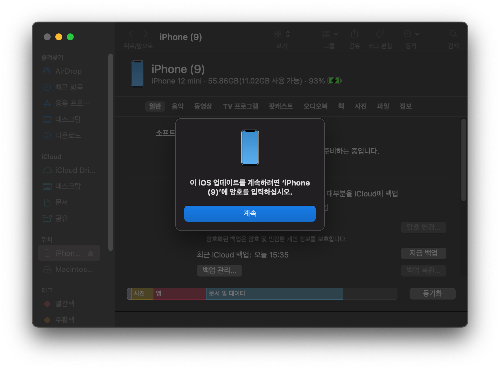Click the 동기화 (Sync) button
500x369 pixels.
(x=432, y=294)
